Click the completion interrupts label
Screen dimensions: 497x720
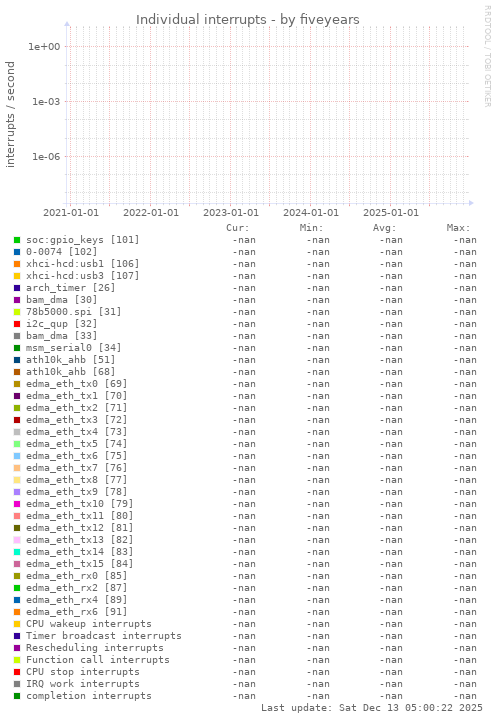pyautogui.click(x=89, y=696)
